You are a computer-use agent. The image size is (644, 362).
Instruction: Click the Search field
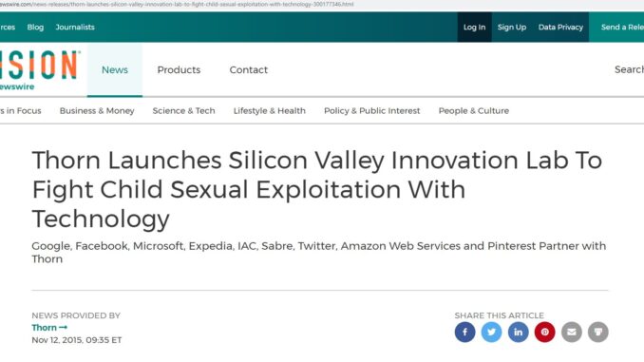pyautogui.click(x=629, y=69)
